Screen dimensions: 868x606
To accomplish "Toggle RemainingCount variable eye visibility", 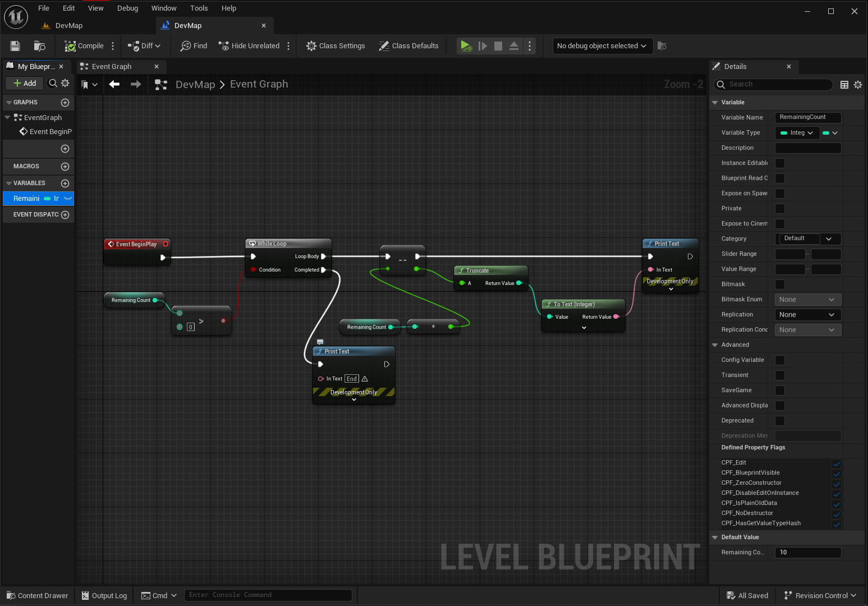I will click(x=68, y=199).
